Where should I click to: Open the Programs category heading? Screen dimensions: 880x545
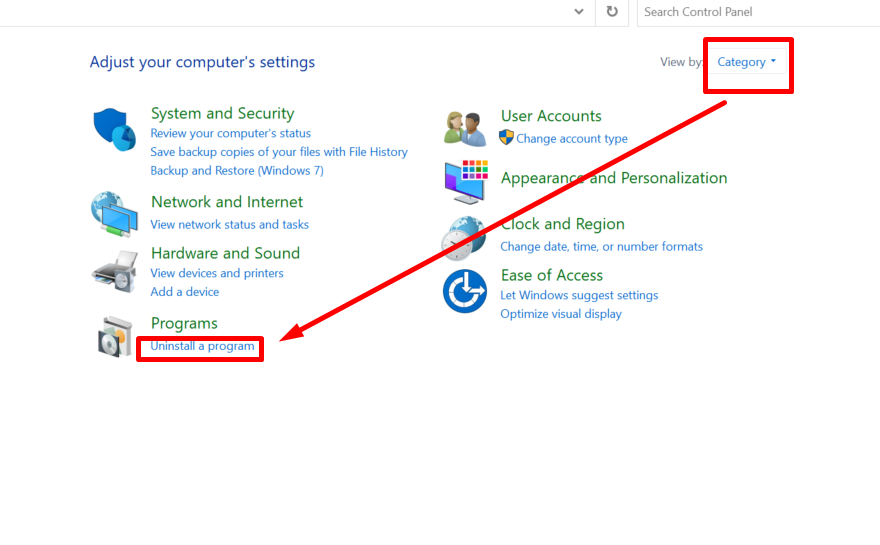tap(184, 323)
